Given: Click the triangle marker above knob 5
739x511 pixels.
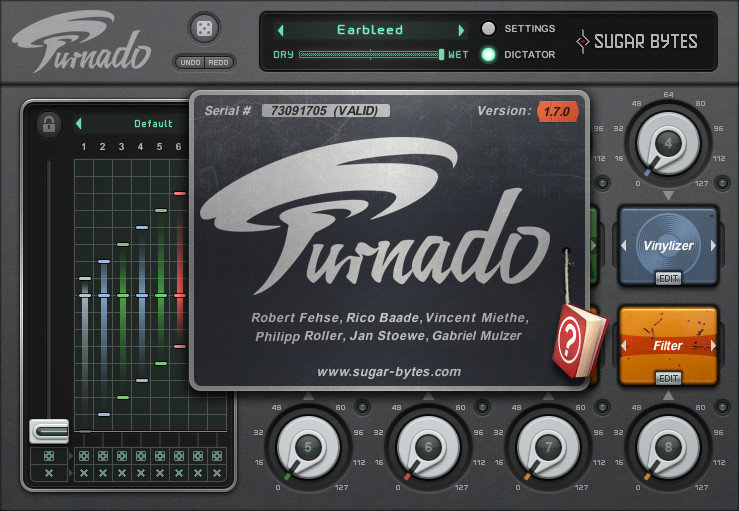Looking at the screenshot, I should click(308, 396).
